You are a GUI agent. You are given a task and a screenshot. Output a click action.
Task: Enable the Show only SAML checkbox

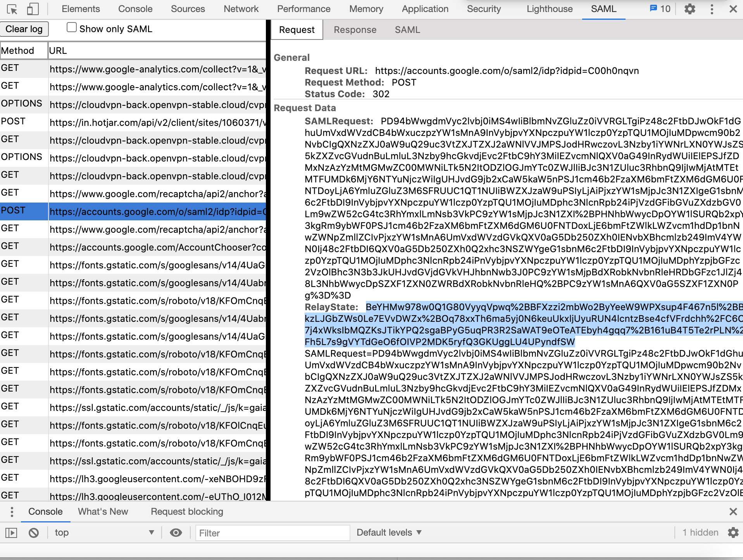click(71, 27)
